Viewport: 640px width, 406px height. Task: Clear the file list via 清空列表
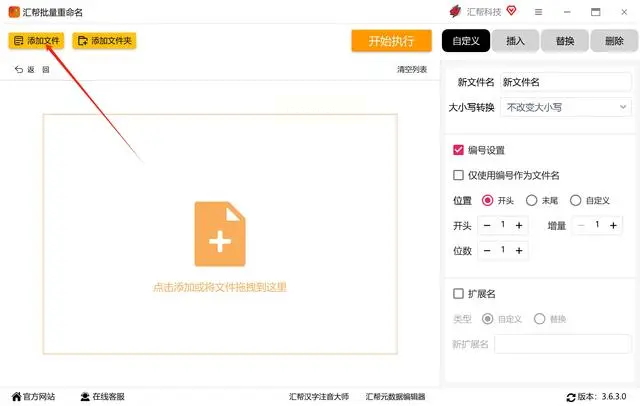412,69
